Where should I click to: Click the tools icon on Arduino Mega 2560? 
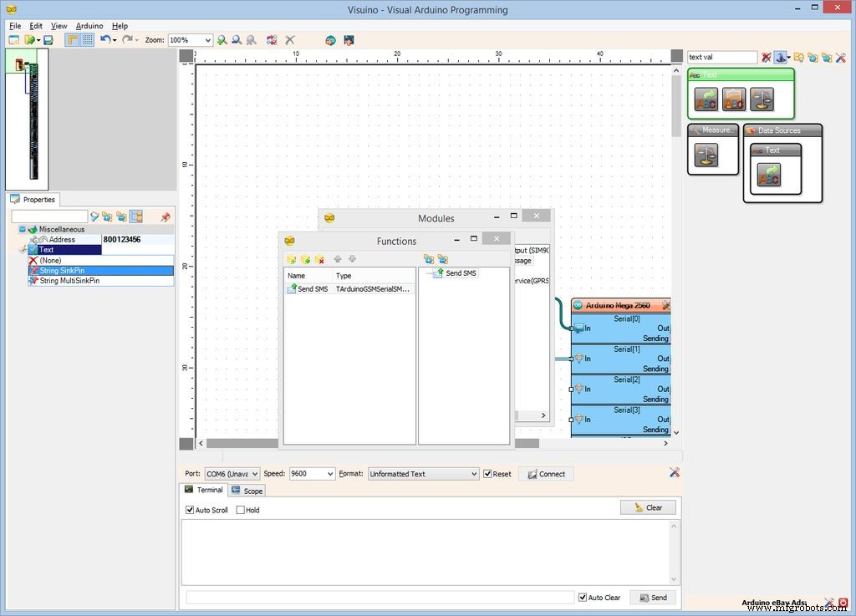tap(665, 306)
